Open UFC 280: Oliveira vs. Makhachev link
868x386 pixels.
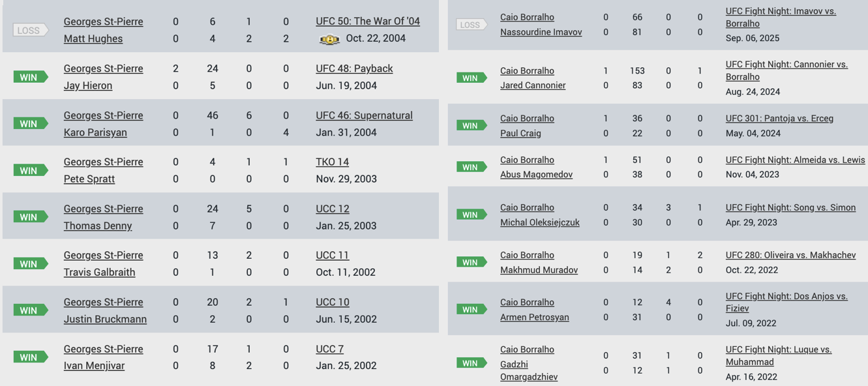790,255
